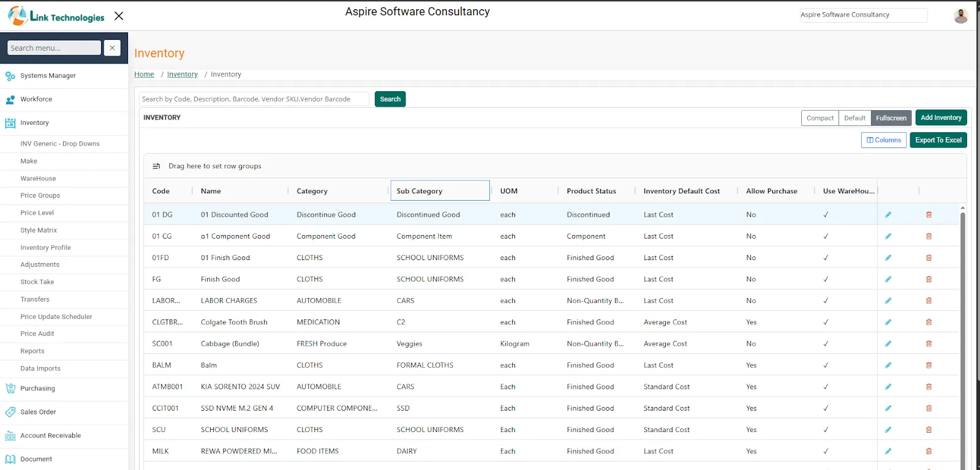The image size is (980, 470).
Task: Close the sidebar with the X next to logo
Action: click(x=119, y=16)
